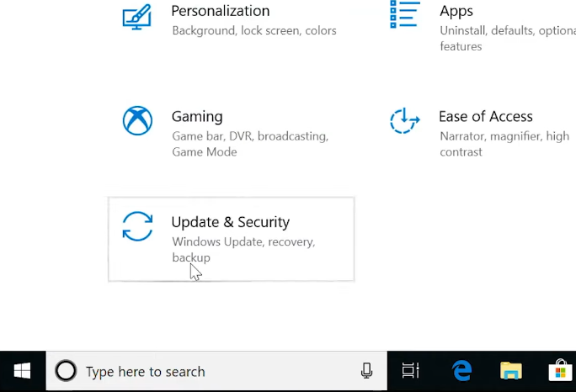Open Personalization settings icon
The height and width of the screenshot is (392, 576).
[136, 17]
